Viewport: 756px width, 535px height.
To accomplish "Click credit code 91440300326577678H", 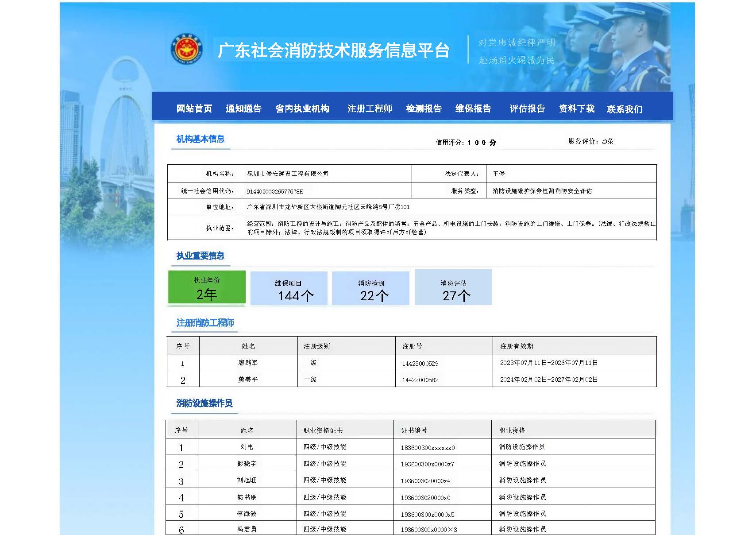I will point(274,191).
